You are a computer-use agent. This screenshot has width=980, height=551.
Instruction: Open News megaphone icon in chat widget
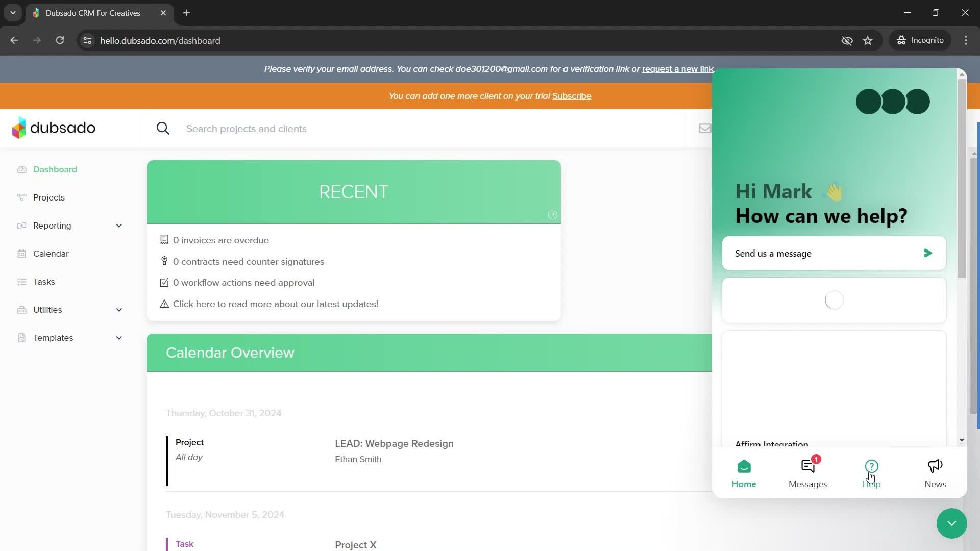[935, 466]
